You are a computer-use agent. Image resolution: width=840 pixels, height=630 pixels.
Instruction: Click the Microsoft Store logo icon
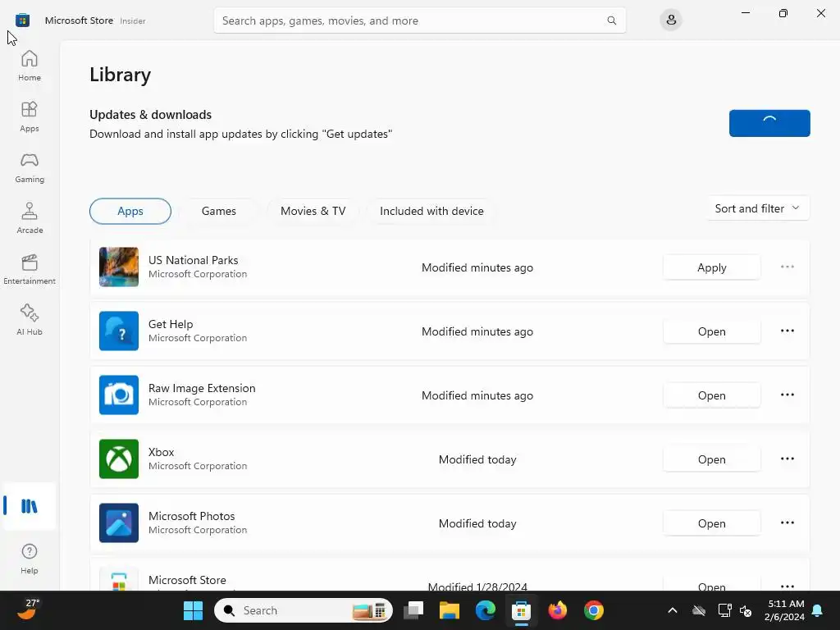tap(22, 21)
